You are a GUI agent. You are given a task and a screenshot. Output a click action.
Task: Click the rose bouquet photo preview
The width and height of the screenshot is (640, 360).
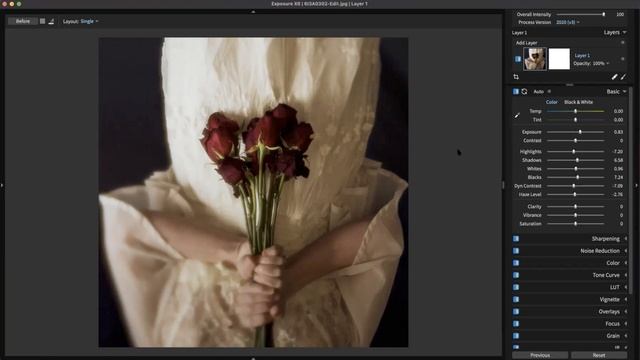(x=253, y=192)
